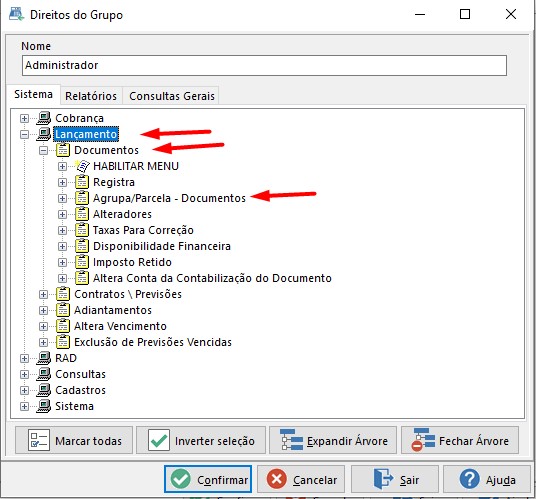Click the Expandir Árvore button
This screenshot has height=499, width=536.
333,441
